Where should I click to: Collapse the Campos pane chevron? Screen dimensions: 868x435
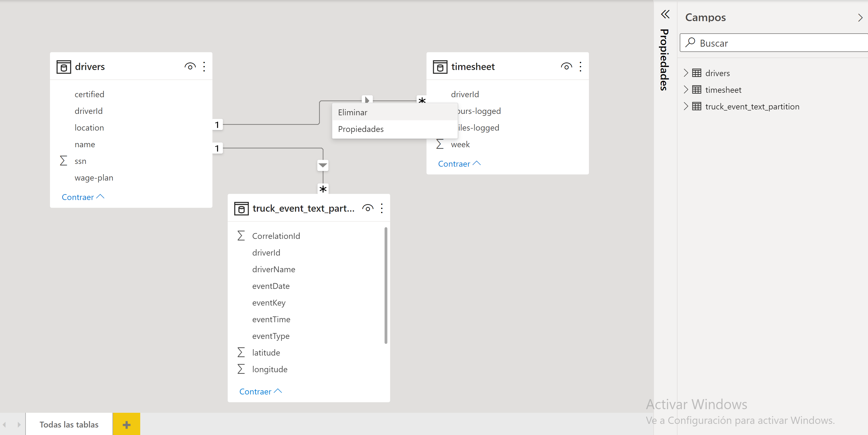coord(860,17)
